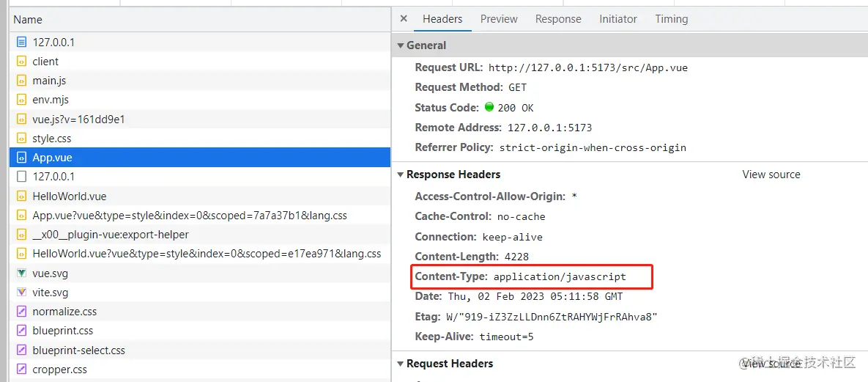Click the Connection keep-alive value
Image resolution: width=868 pixels, height=382 pixels.
coord(513,238)
